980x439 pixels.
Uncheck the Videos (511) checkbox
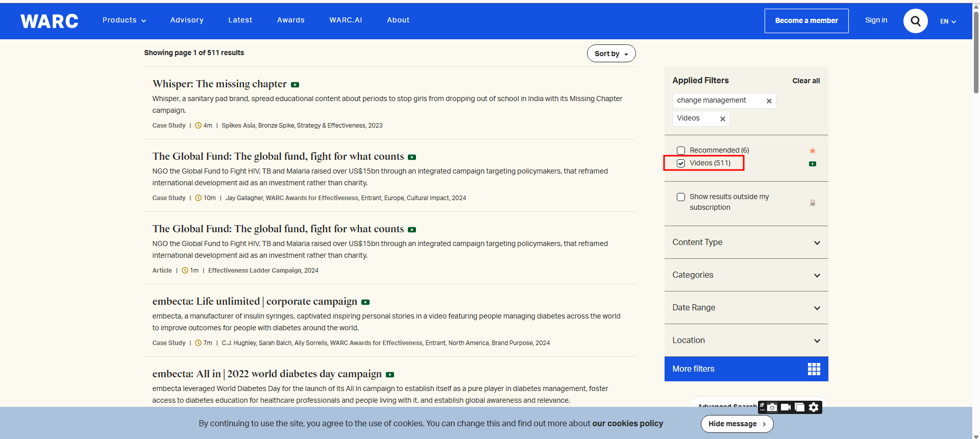pos(681,163)
